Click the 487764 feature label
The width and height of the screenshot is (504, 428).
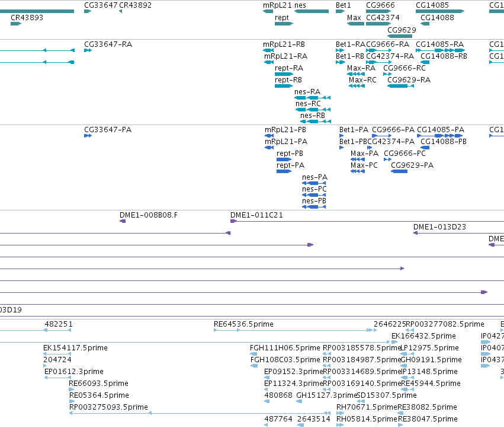(x=278, y=419)
